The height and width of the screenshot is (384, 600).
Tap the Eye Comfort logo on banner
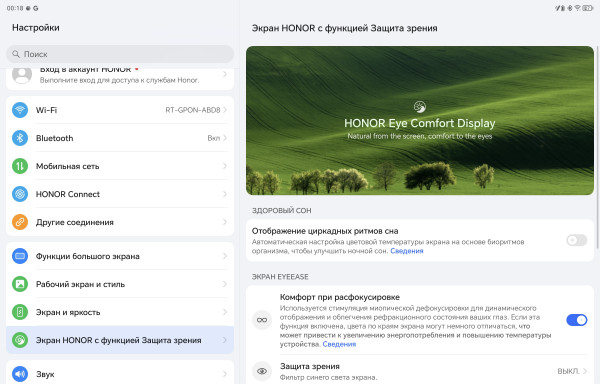tap(420, 107)
